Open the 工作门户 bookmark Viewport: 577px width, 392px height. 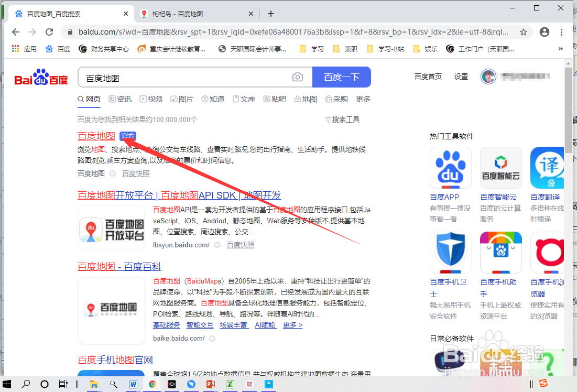pyautogui.click(x=480, y=49)
